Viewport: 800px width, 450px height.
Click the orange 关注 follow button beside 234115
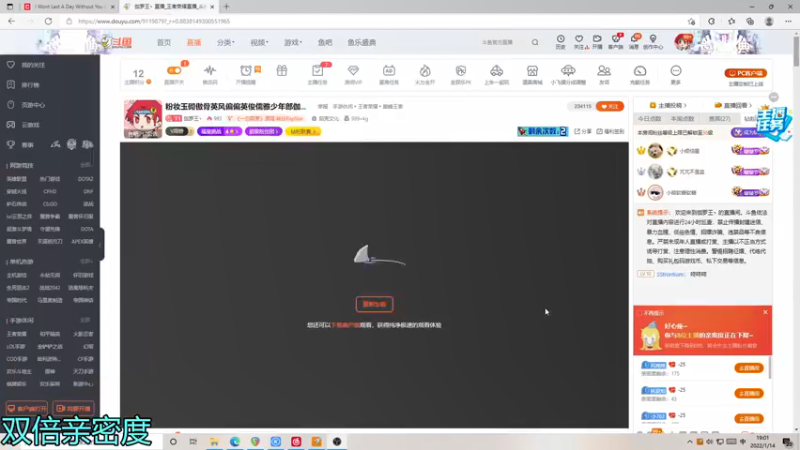(x=610, y=107)
